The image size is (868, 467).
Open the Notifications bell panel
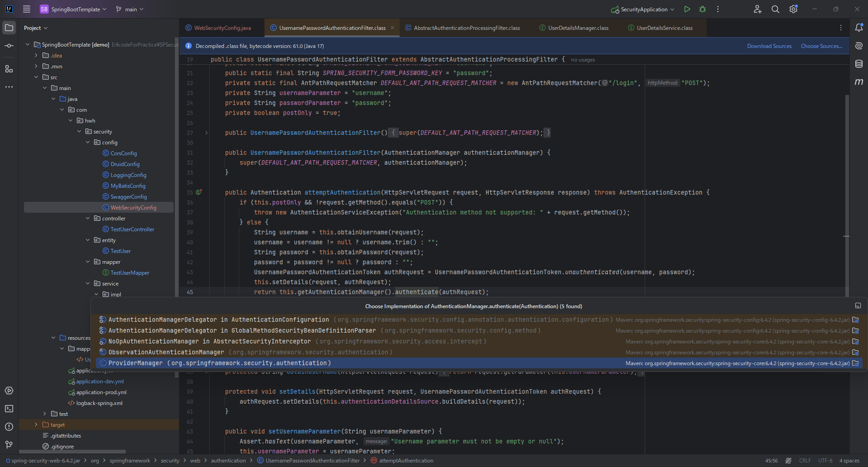coord(859,28)
